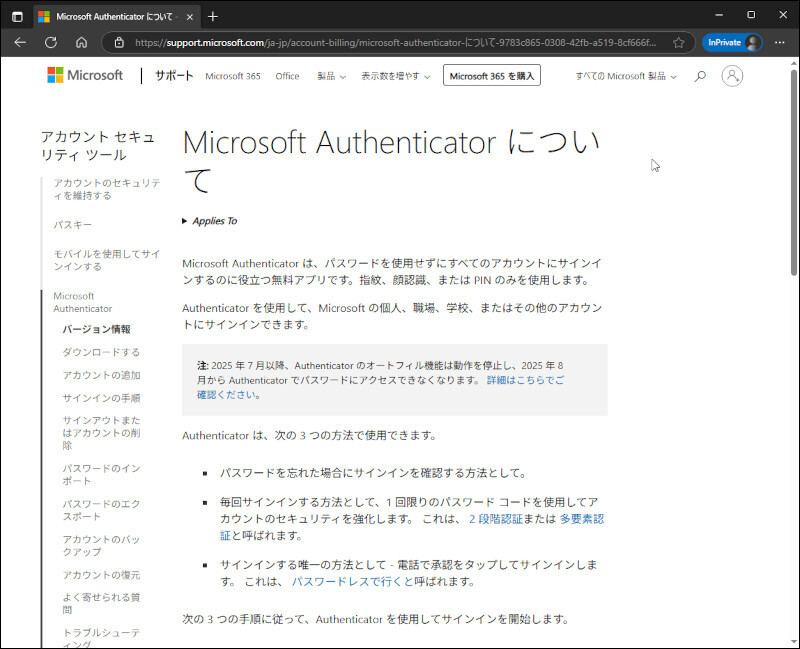This screenshot has width=800, height=649.
Task: Open よく寄せられる質問 sidebar link
Action: click(x=102, y=603)
